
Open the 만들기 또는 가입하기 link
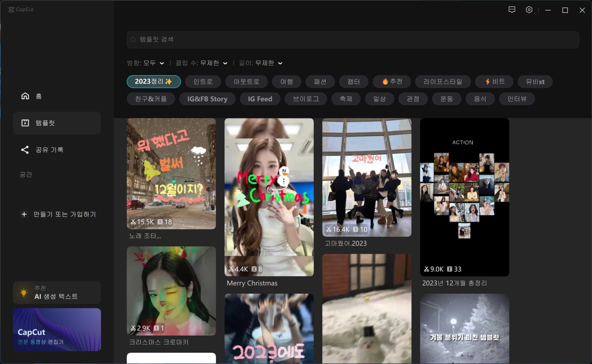click(64, 214)
